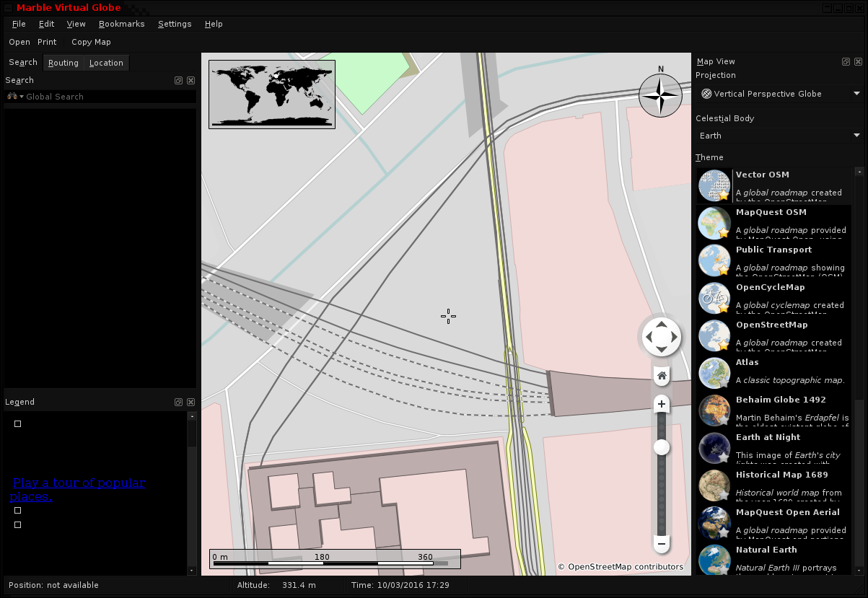
Task: Open the search binoculars dropdown icon
Action: click(14, 97)
